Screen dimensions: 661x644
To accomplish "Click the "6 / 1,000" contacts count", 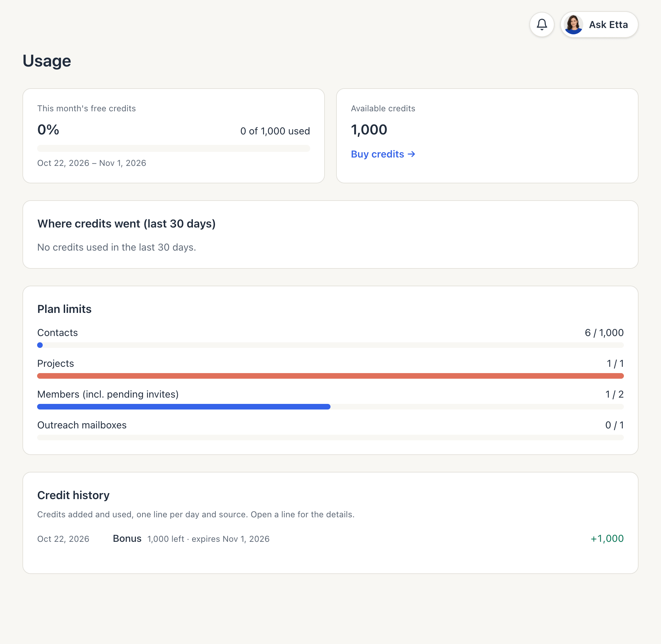I will (604, 332).
